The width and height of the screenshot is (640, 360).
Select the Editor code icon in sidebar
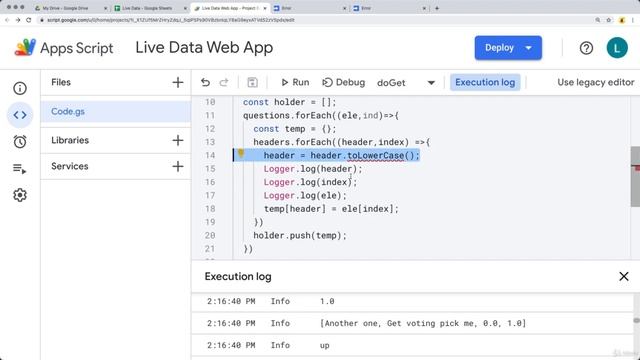click(20, 115)
